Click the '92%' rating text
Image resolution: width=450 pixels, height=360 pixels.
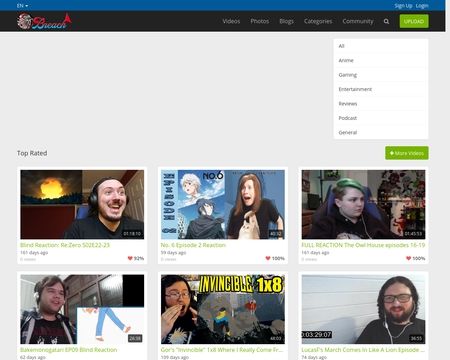(x=139, y=258)
